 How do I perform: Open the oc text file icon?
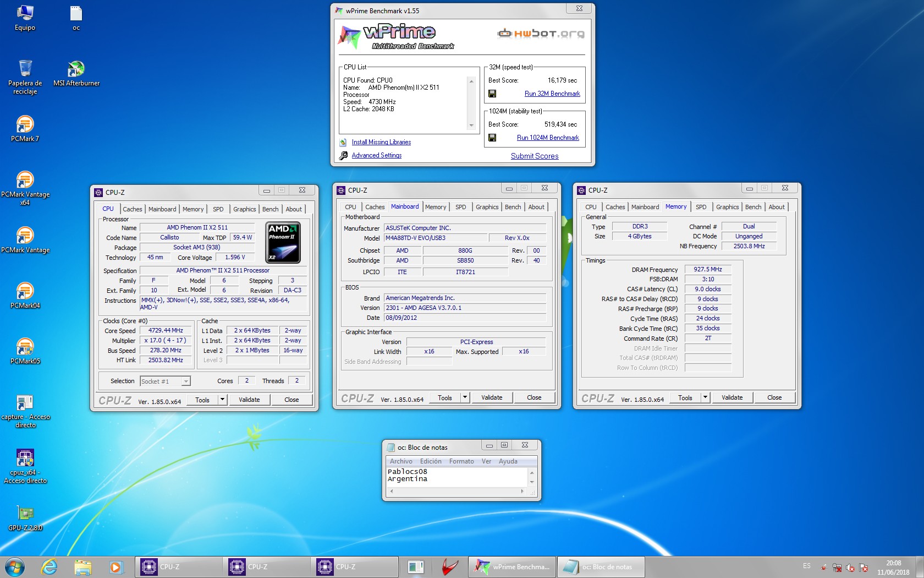[76, 18]
